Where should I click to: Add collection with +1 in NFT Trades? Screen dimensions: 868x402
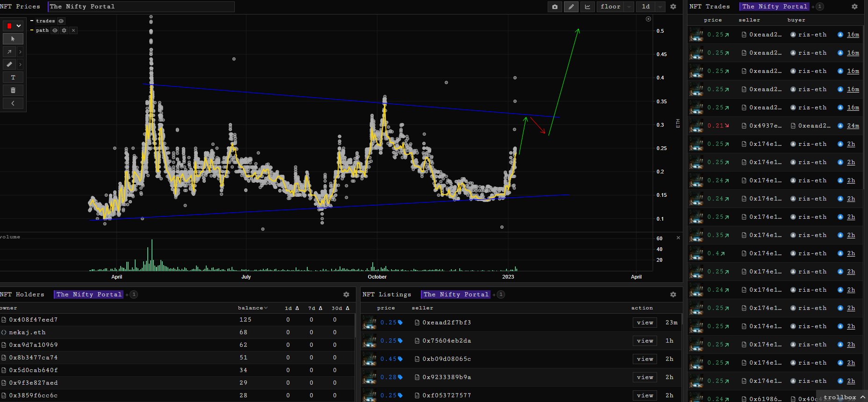(818, 7)
